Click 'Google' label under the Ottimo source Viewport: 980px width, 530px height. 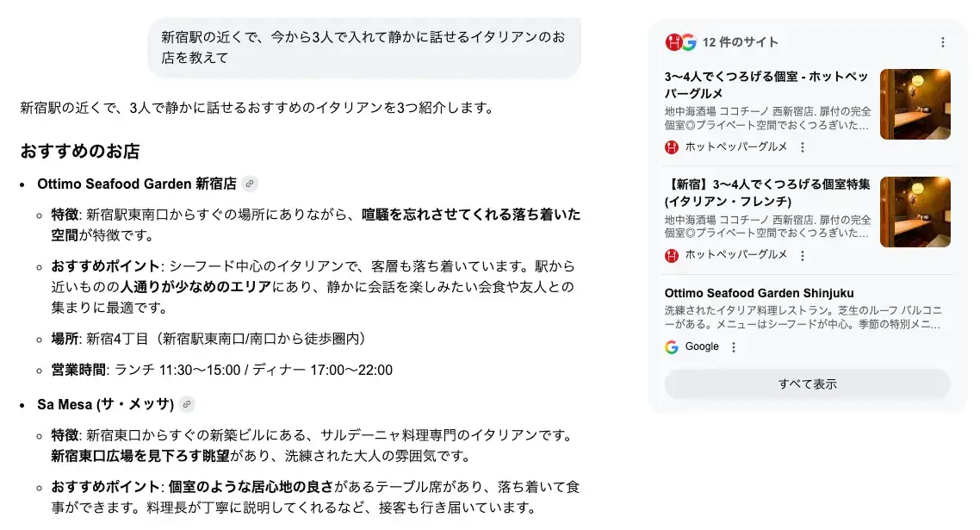point(702,346)
